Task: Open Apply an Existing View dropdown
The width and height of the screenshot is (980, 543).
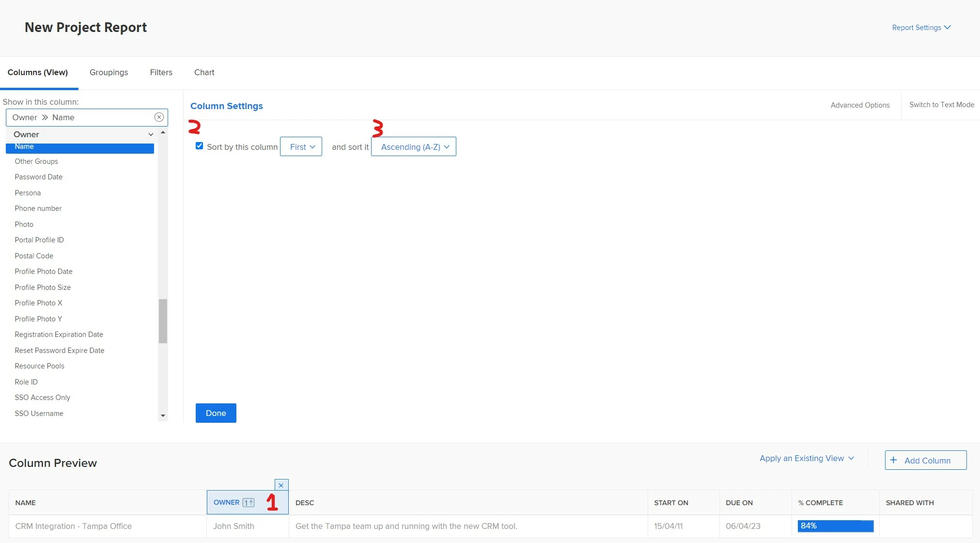Action: tap(807, 458)
